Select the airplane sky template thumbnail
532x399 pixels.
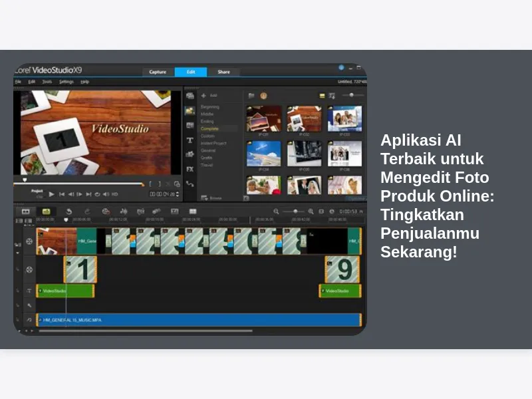pyautogui.click(x=263, y=154)
